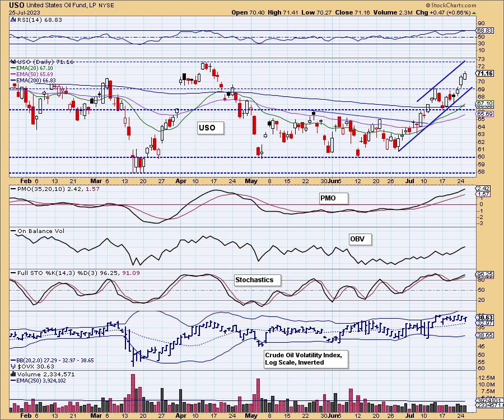
Task: Click the 30.63 OVX value tag on right
Action: coord(485,318)
